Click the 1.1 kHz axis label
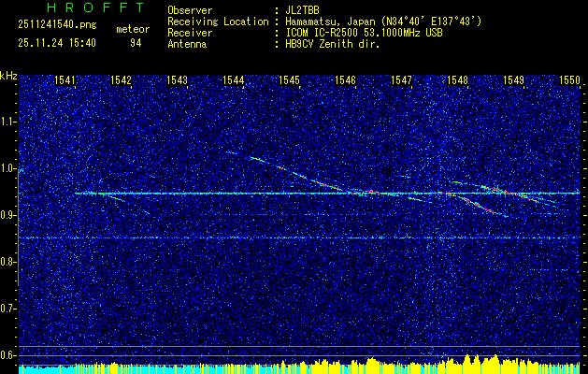This screenshot has height=374, width=588. point(8,122)
